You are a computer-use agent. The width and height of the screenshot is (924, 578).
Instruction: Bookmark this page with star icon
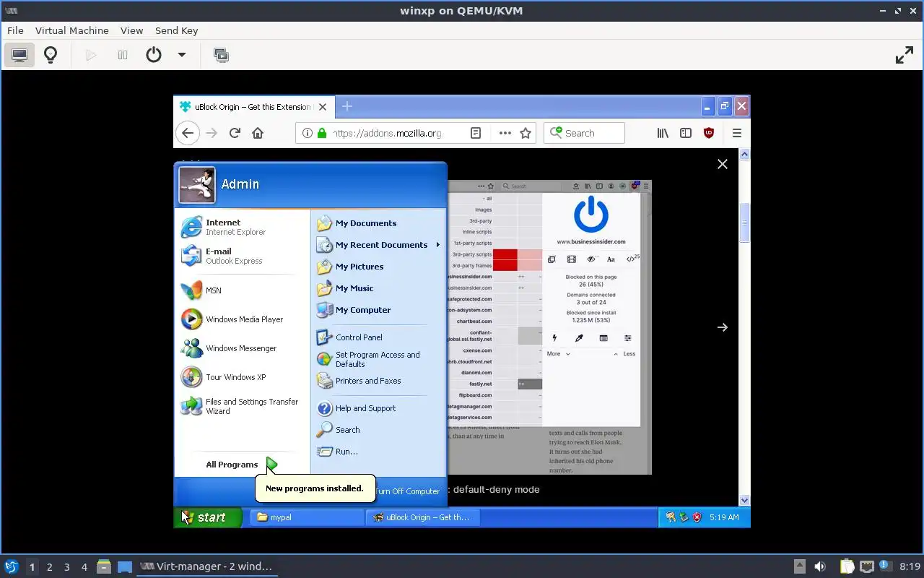[526, 133]
